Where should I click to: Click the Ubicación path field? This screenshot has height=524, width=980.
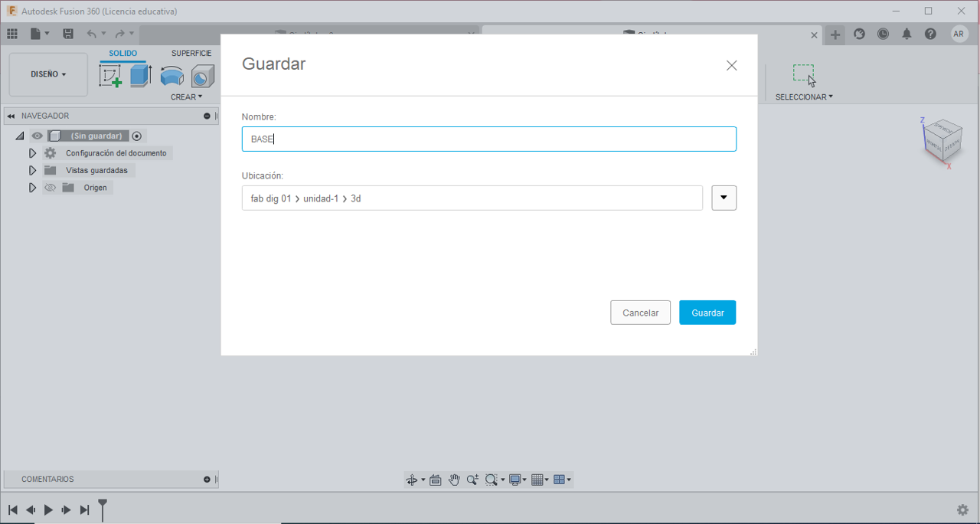click(472, 198)
